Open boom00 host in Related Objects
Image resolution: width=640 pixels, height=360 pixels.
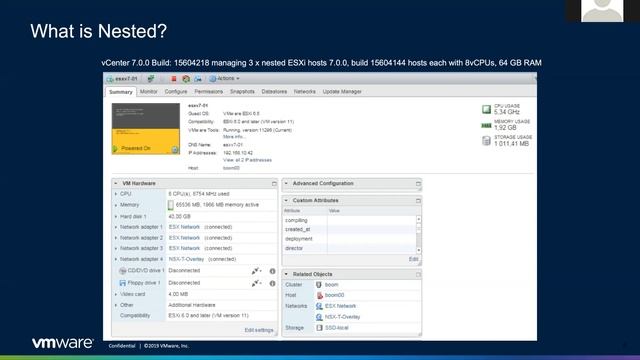click(x=334, y=295)
